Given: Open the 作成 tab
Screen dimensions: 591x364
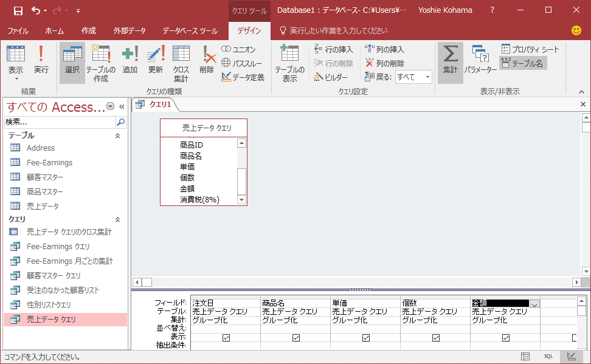Looking at the screenshot, I should [x=89, y=31].
